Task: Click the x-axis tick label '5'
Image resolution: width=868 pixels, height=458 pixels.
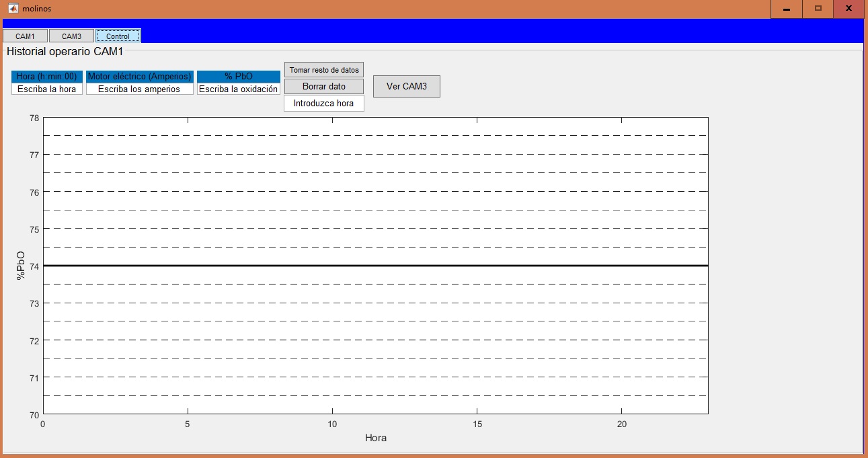Action: [x=188, y=424]
